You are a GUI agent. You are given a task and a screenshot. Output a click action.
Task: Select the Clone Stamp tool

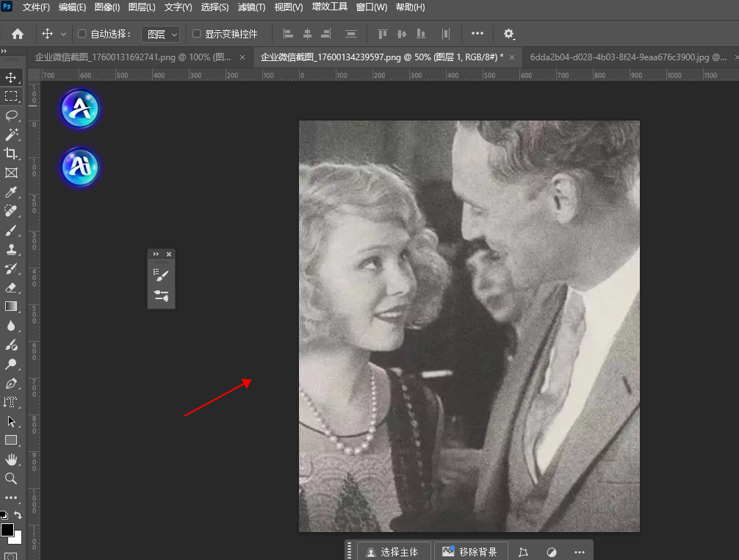11,249
